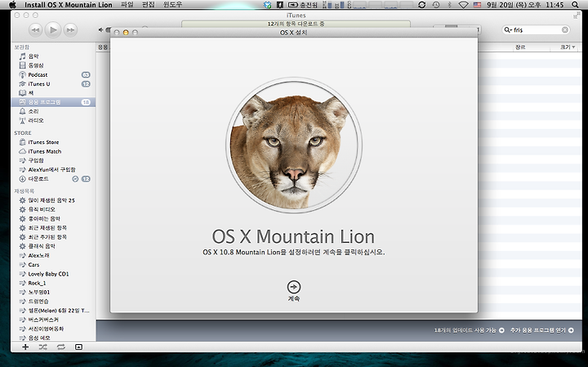Click the battery 충전됨 status
The width and height of the screenshot is (588, 367).
(303, 5)
